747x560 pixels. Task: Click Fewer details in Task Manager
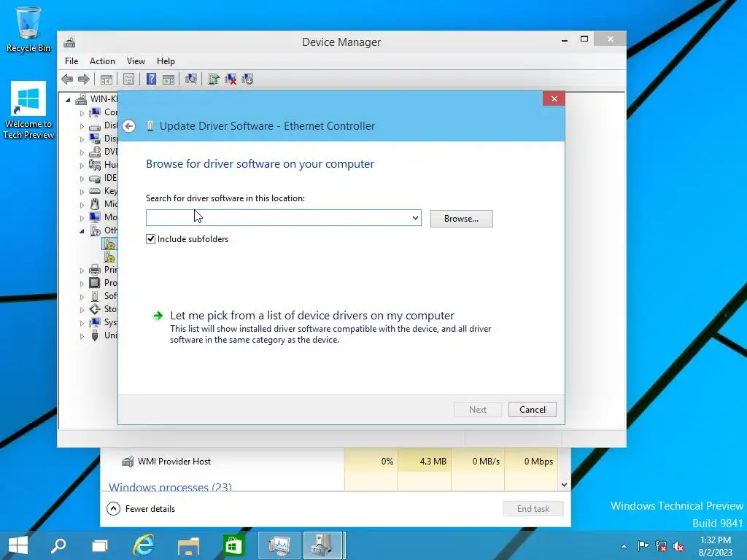[141, 508]
